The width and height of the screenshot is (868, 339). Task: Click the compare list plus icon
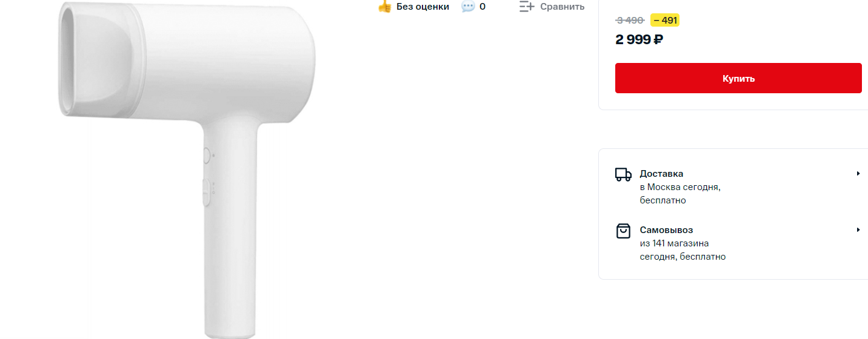point(527,7)
